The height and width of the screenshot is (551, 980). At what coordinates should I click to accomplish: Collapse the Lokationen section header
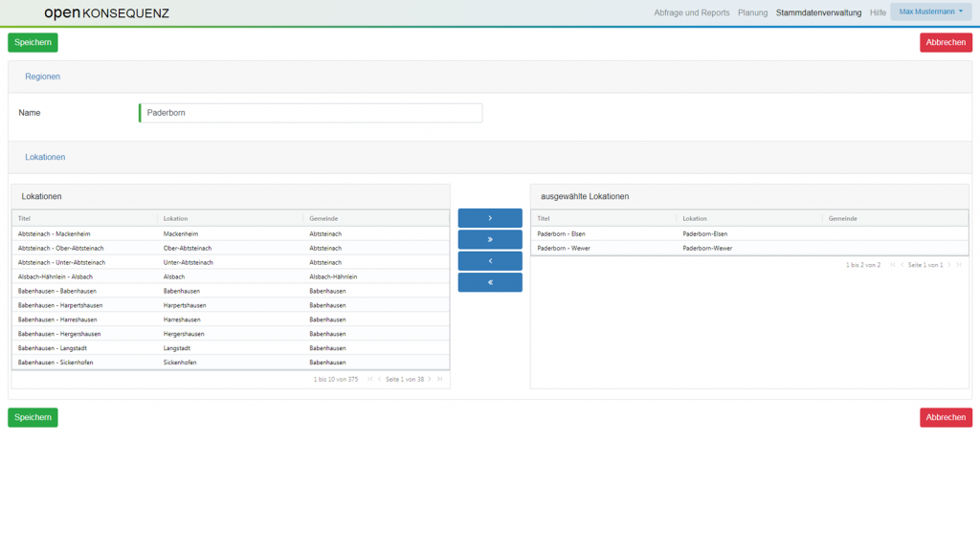pos(45,157)
